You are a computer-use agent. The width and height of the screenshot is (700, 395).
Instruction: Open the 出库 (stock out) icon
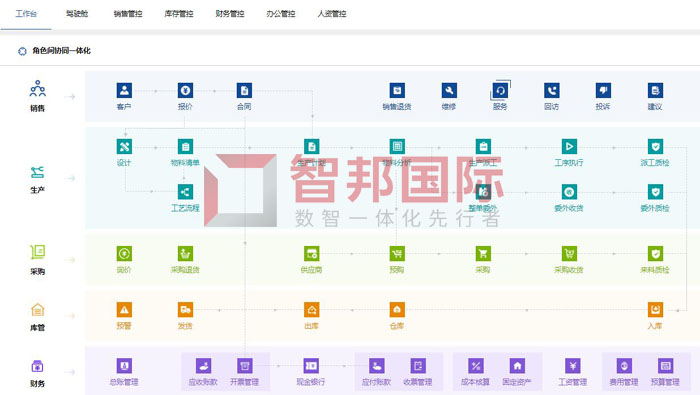pos(312,310)
